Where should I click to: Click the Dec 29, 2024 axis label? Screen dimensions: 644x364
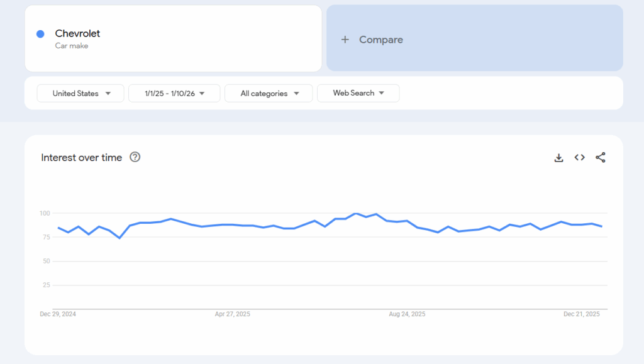pyautogui.click(x=59, y=314)
